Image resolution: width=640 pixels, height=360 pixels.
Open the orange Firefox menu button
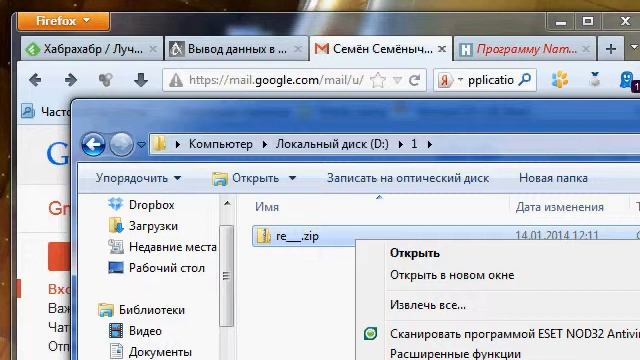point(63,21)
